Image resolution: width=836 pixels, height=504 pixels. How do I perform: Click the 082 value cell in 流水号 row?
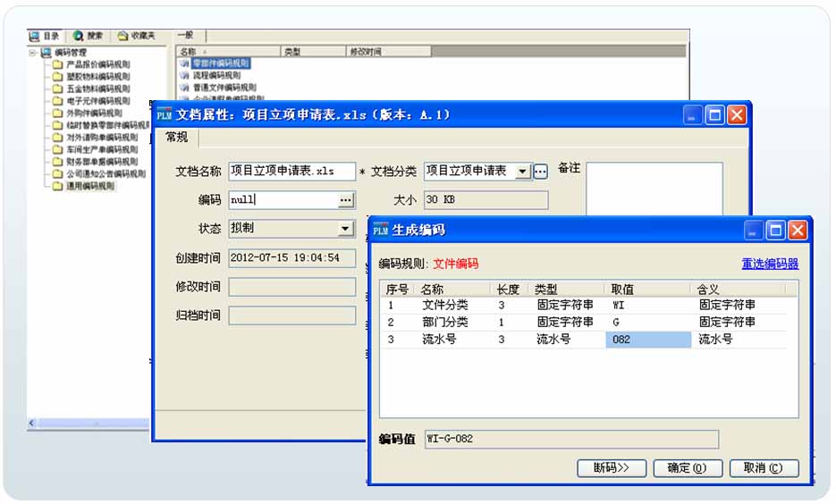point(648,340)
